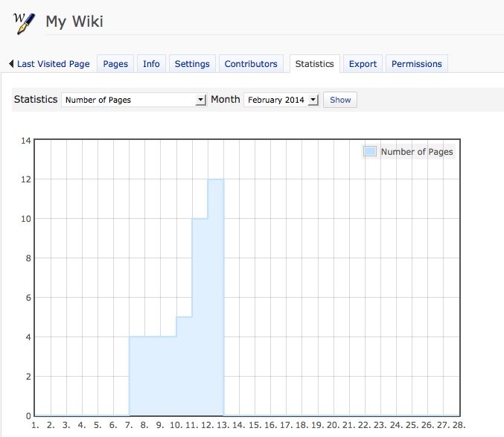The image size is (504, 437).
Task: Open the February 2014 month dropdown
Action: click(x=281, y=100)
